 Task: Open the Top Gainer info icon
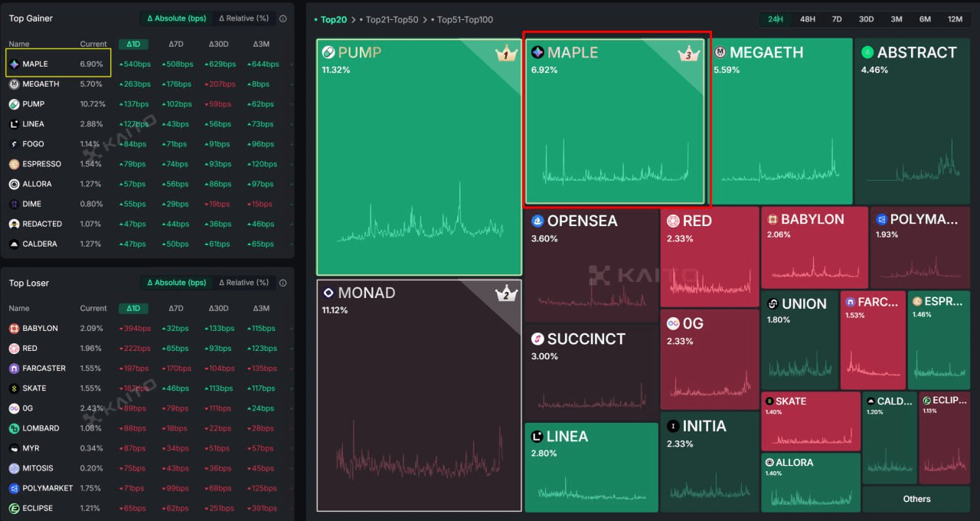(283, 18)
